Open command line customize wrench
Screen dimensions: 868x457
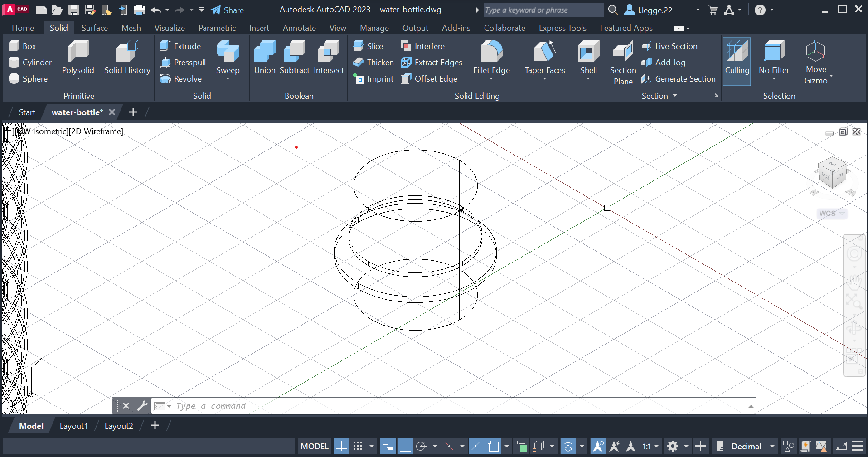142,406
